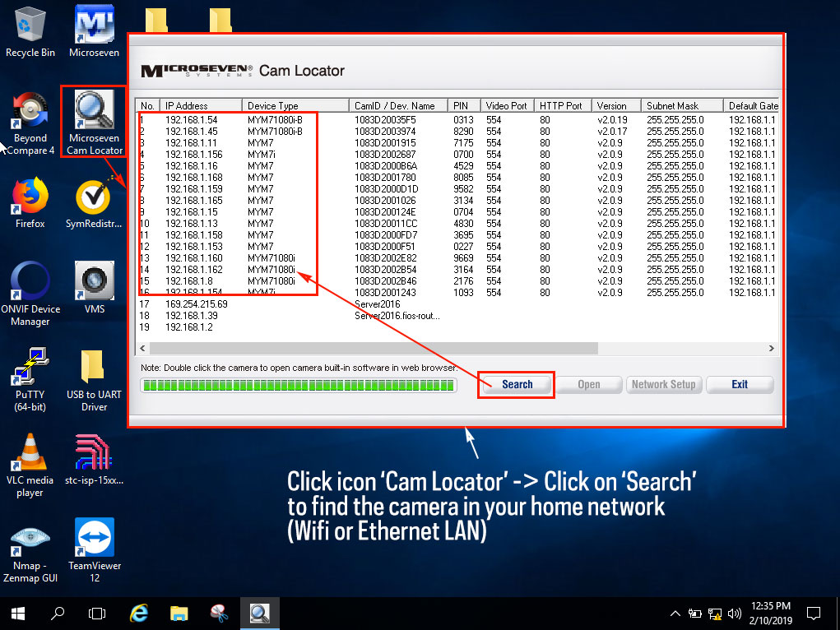Viewport: 840px width, 630px height.
Task: Switch to Cam Locator taskbar button
Action: tap(259, 614)
